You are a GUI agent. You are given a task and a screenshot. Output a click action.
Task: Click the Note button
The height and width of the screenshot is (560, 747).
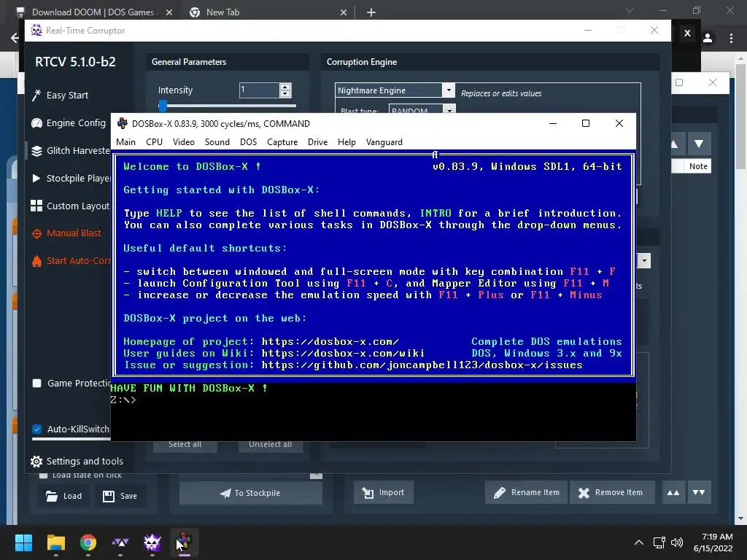point(698,166)
